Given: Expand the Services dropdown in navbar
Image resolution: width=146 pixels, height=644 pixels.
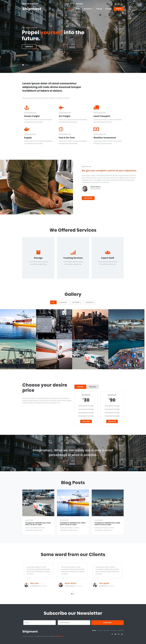Looking at the screenshot, I should click(88, 9).
